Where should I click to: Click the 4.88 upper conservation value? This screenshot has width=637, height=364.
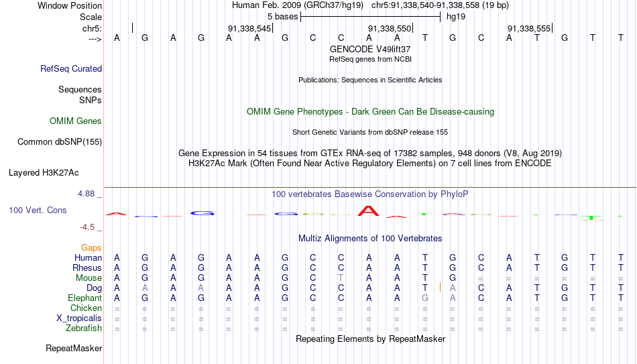[x=86, y=194]
